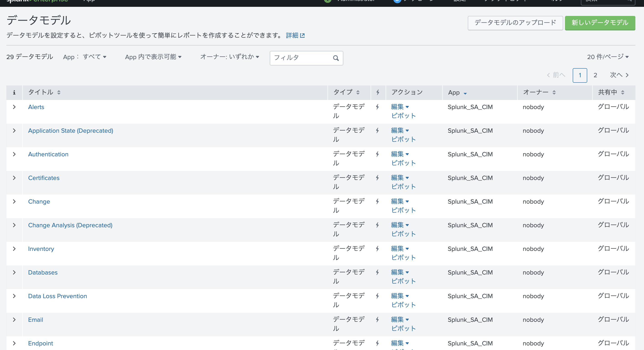Expand the Application State (Deprecated) row
The width and height of the screenshot is (644, 350).
pos(14,130)
